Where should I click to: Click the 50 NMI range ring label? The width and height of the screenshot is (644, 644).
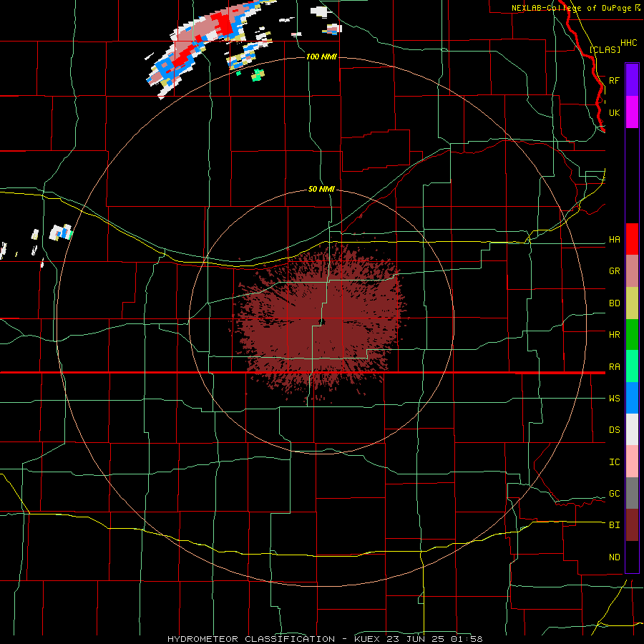tap(321, 189)
